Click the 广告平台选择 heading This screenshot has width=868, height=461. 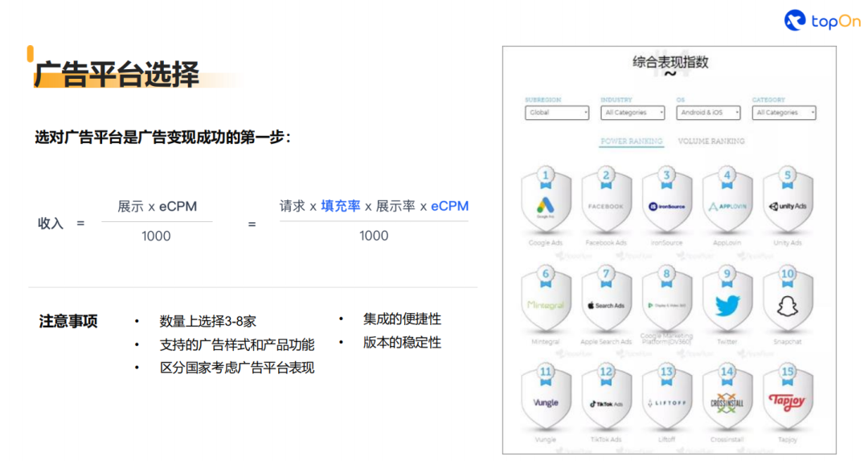click(117, 74)
